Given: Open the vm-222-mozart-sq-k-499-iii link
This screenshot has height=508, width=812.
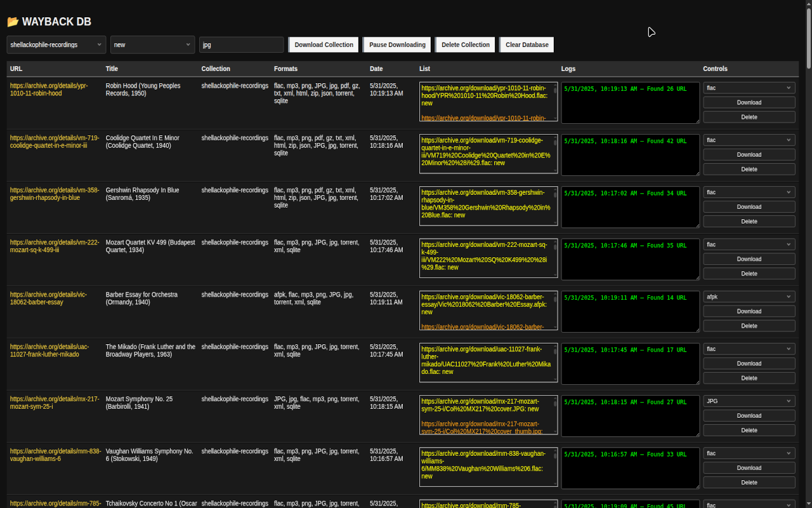Looking at the screenshot, I should [55, 246].
